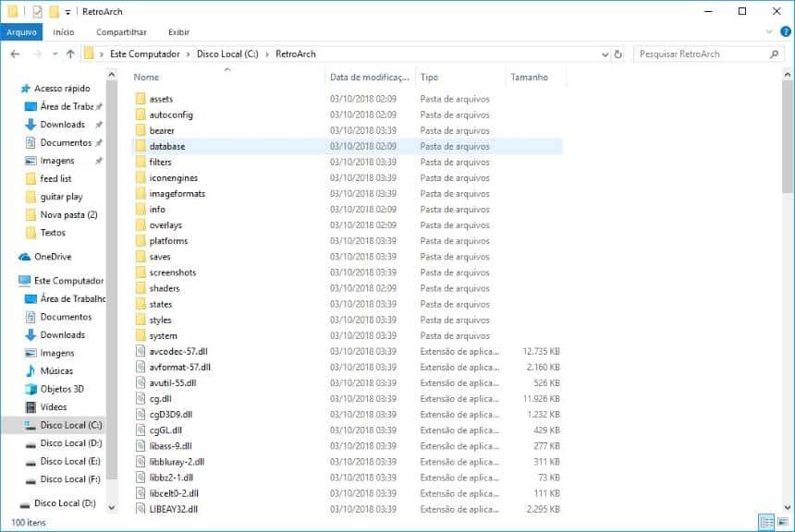Click the New folder quick access icon
795x532 pixels.
pos(54,11)
